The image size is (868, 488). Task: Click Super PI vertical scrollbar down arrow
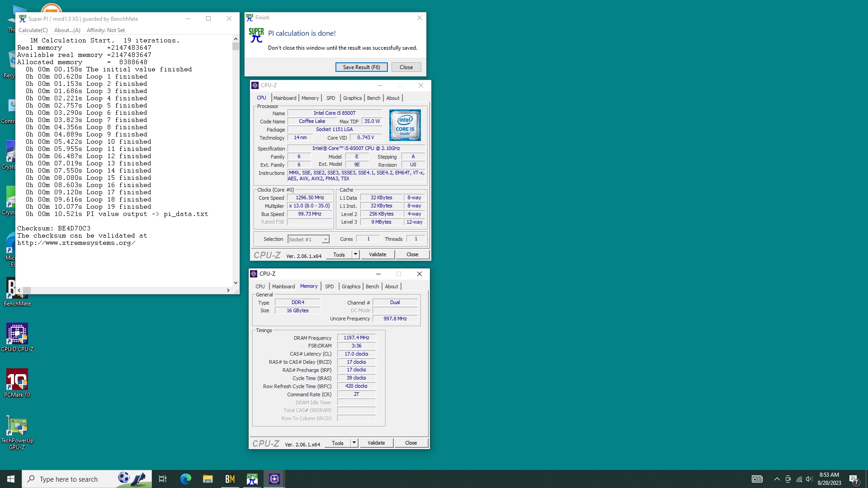236,283
